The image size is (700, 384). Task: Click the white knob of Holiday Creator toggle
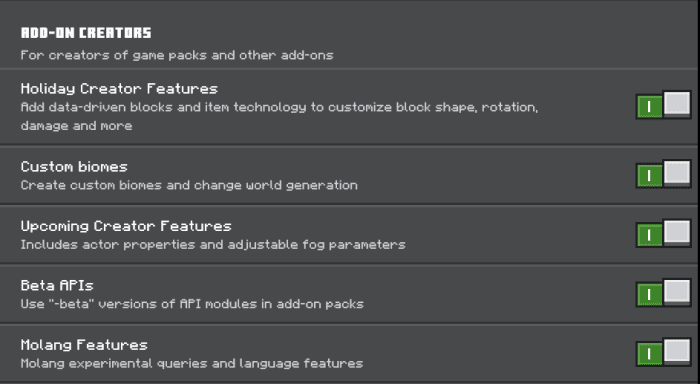tap(677, 104)
